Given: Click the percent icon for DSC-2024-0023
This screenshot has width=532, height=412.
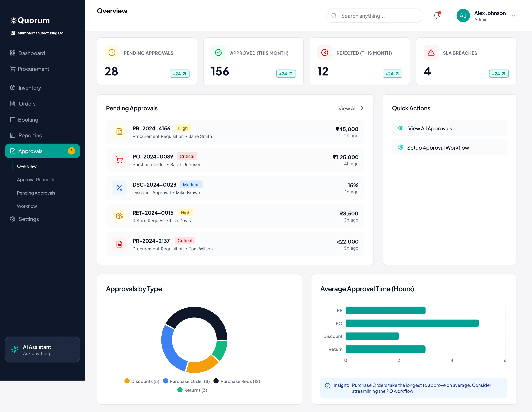Looking at the screenshot, I should pyautogui.click(x=119, y=188).
